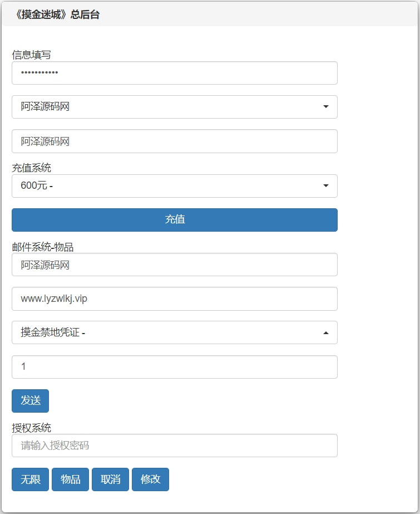The width and height of the screenshot is (420, 514).
Task: Click the 《摸金迷城》总后台 header title
Action: tap(58, 15)
